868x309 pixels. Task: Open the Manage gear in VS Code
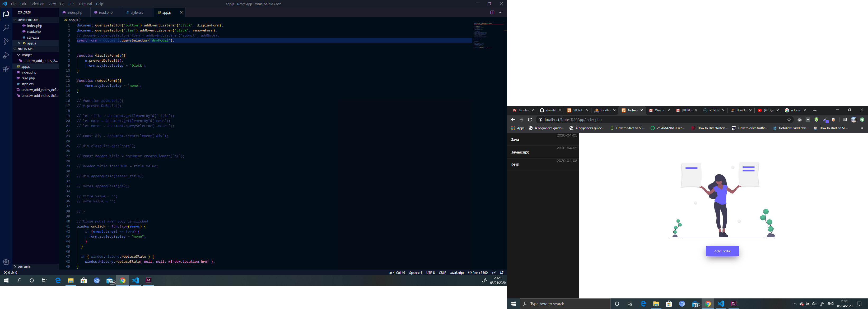coord(6,262)
